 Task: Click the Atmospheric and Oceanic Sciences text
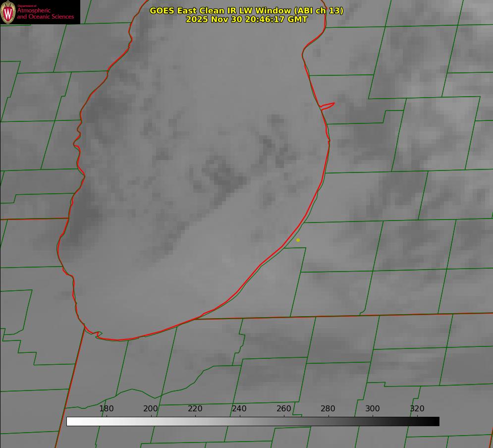45,13
